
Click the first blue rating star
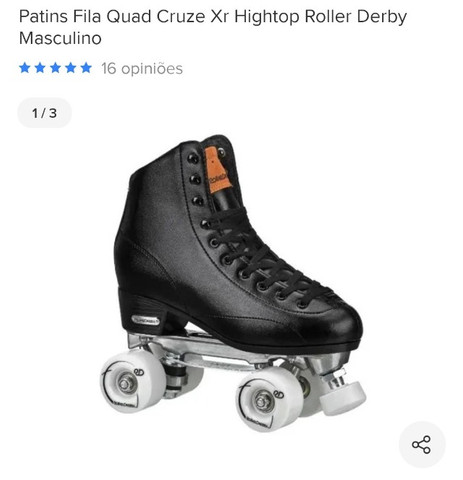[25, 68]
